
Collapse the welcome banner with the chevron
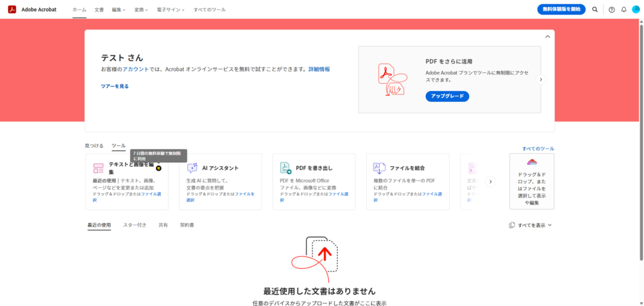(547, 37)
